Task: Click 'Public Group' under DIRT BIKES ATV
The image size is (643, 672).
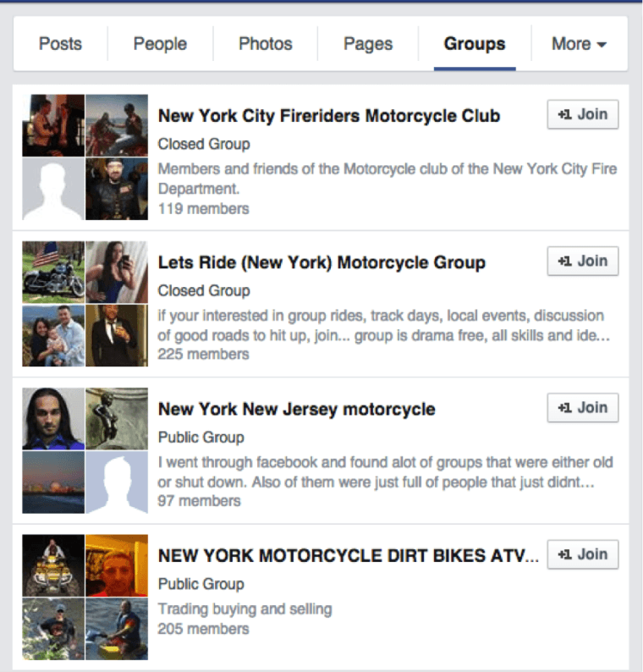Action: point(201,584)
